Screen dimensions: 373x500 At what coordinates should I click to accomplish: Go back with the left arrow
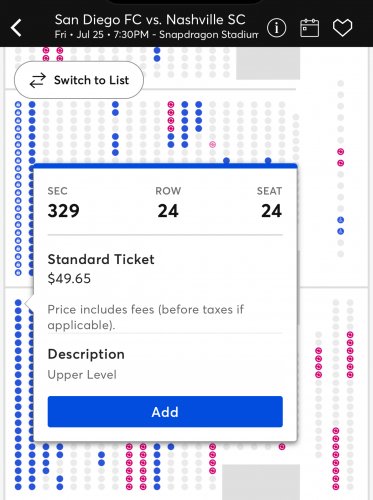[x=16, y=27]
